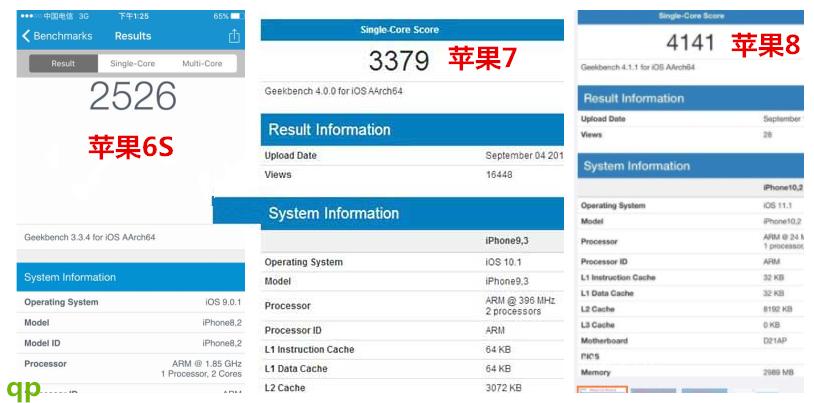Click Geekbench 4.1.1 for iOS AArch64 text
This screenshot has height=403, width=814.
coord(637,67)
